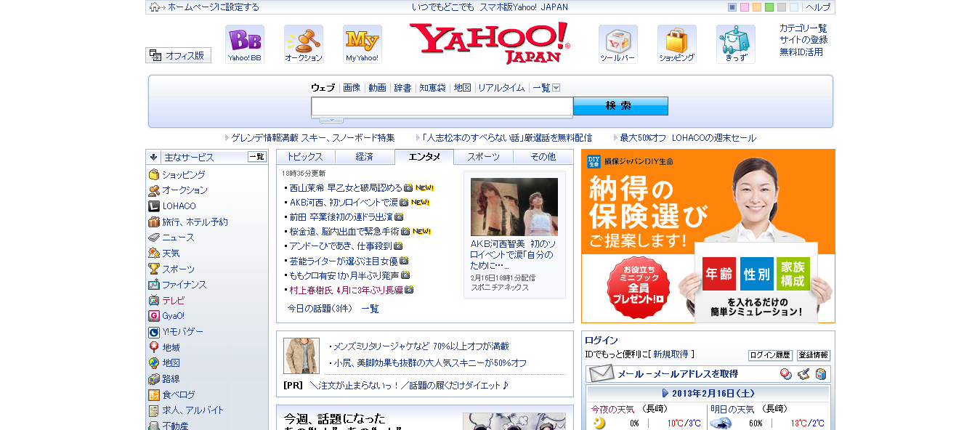Click the 旅行、ホテル予約 suitcase icon

click(154, 222)
